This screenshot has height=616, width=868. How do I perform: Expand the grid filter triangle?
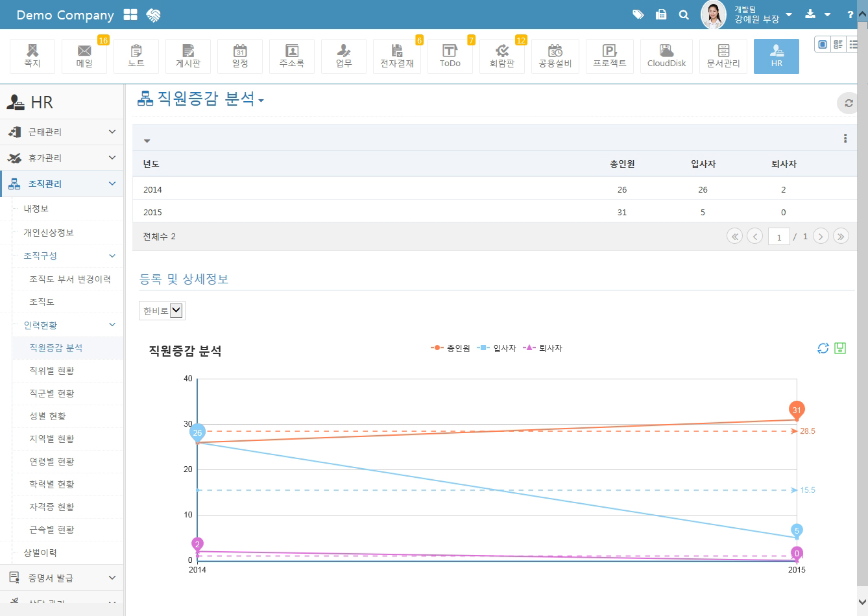click(147, 141)
